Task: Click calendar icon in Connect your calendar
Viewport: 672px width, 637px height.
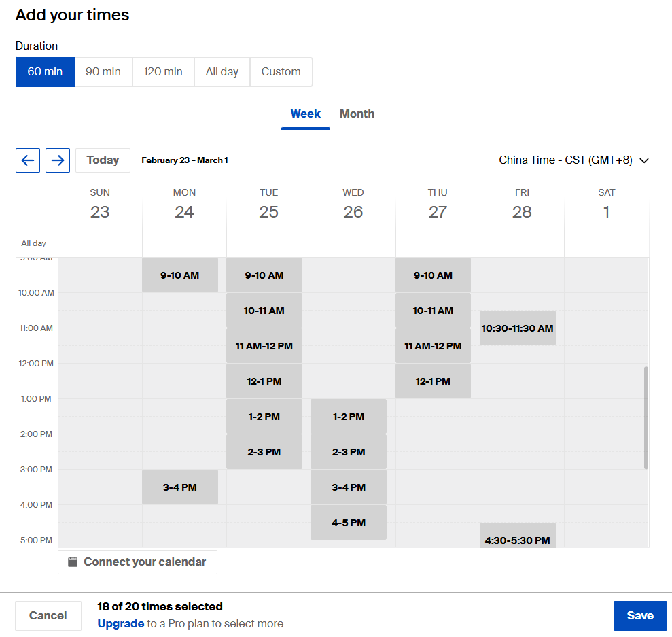Action: click(x=73, y=562)
